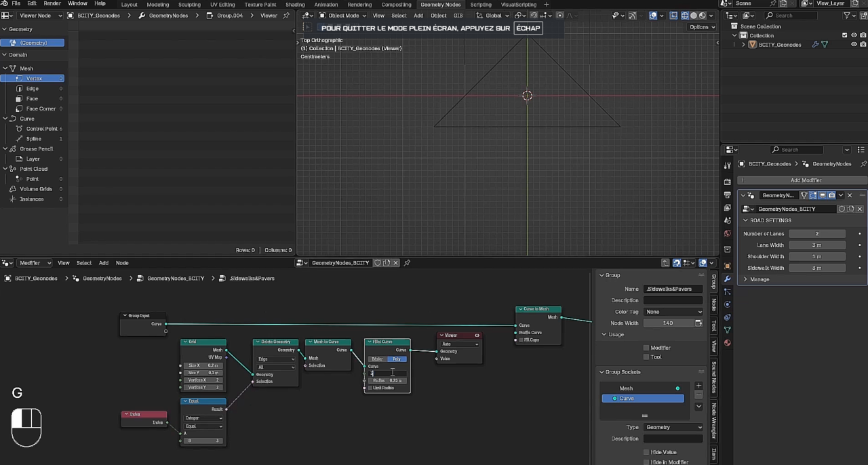The image size is (868, 465).
Task: Select wireframe viewport shading
Action: coord(685,16)
